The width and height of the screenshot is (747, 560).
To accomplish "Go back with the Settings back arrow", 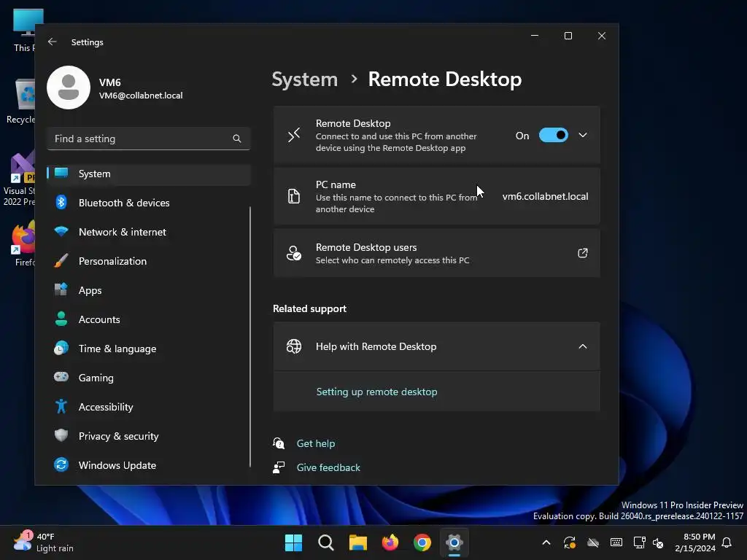I will coord(53,42).
